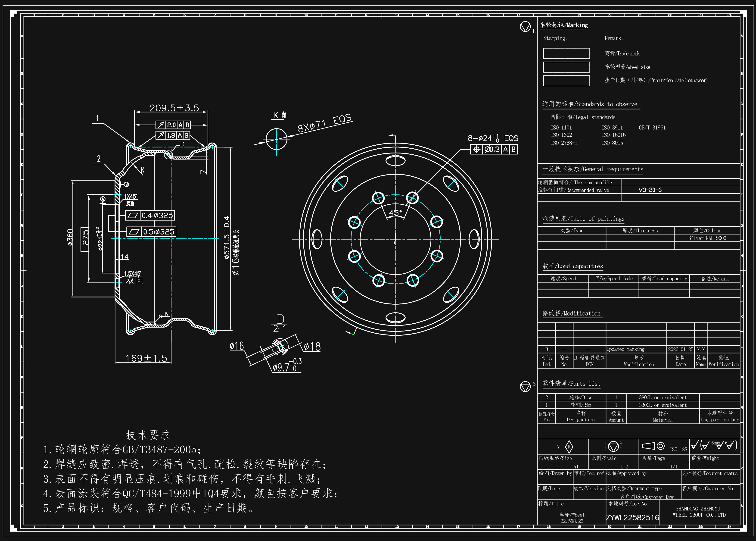Select the circular runout symbol in the 2.0 A B frame
The width and height of the screenshot is (756, 541).
pos(161,125)
